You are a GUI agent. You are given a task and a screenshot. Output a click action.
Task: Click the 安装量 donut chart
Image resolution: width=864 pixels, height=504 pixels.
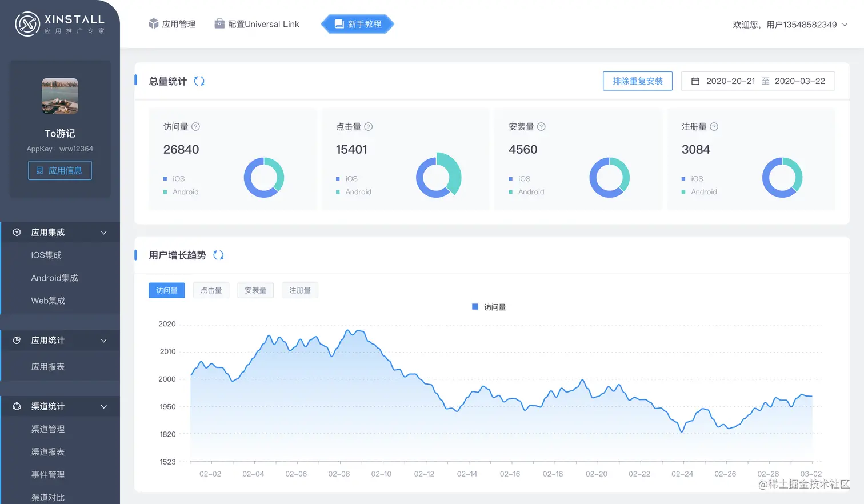coord(610,178)
